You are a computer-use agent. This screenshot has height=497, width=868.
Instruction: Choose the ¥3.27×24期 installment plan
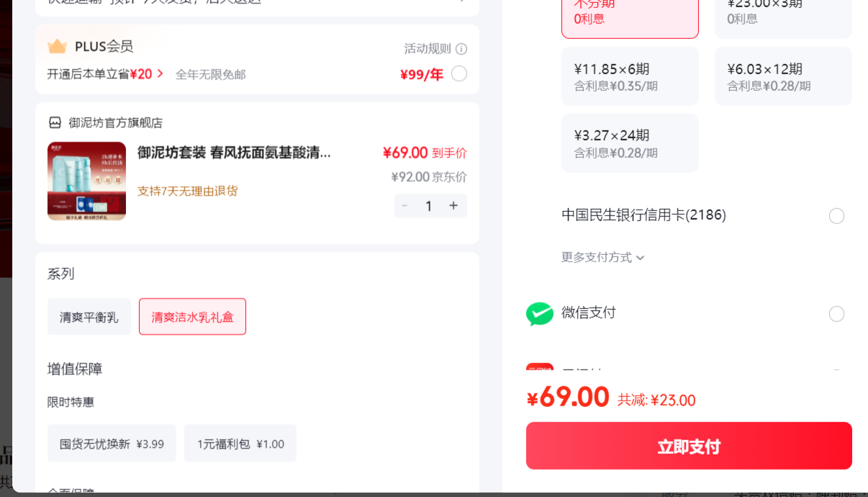[x=630, y=143]
